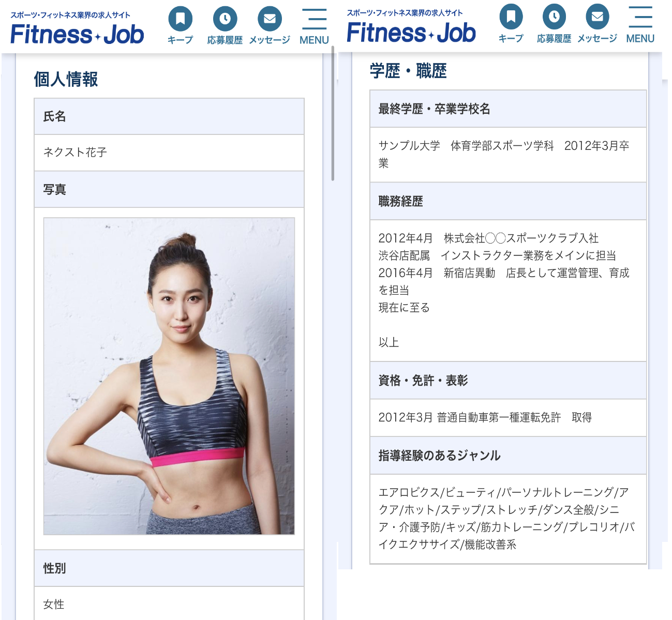Click the 資格・免許・表彰 header
This screenshot has width=672, height=620.
(509, 381)
